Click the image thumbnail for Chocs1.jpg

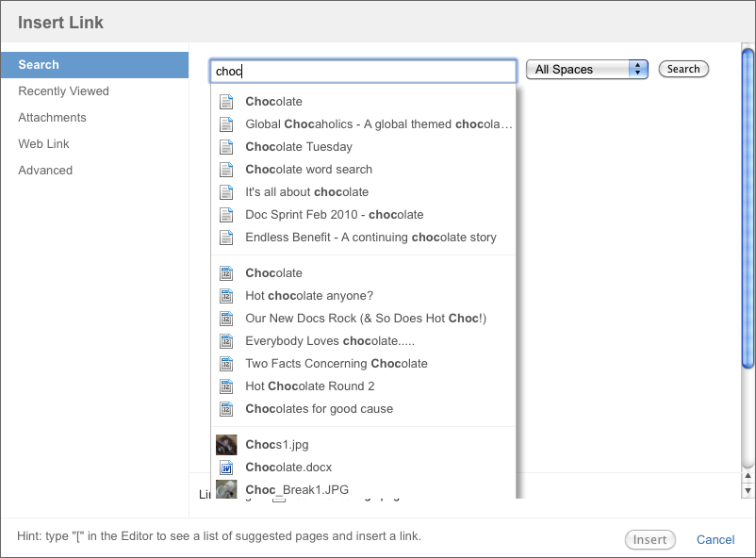pos(226,445)
